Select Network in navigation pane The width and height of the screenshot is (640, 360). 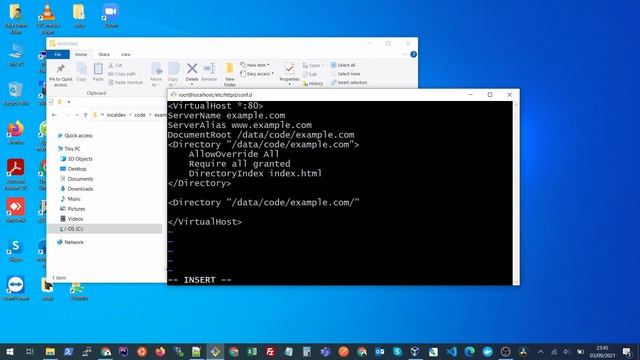click(70, 242)
